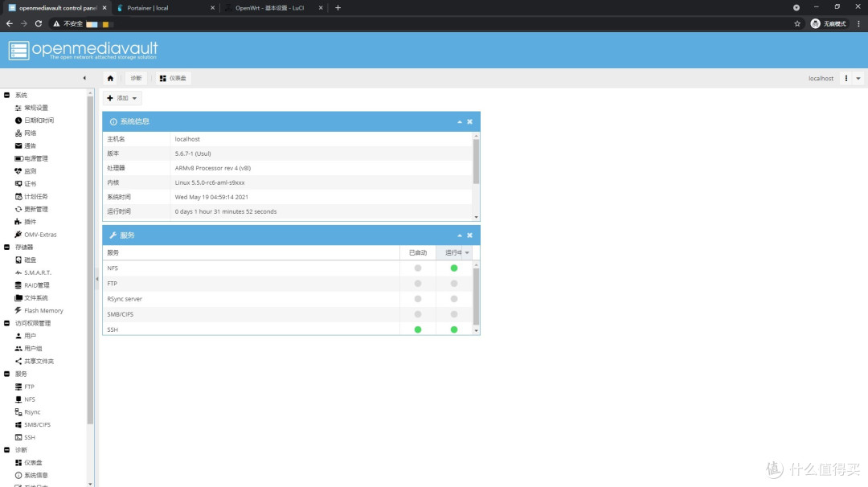Click 诊断 in breadcrumb bar
Image resolution: width=868 pixels, height=487 pixels.
click(136, 78)
